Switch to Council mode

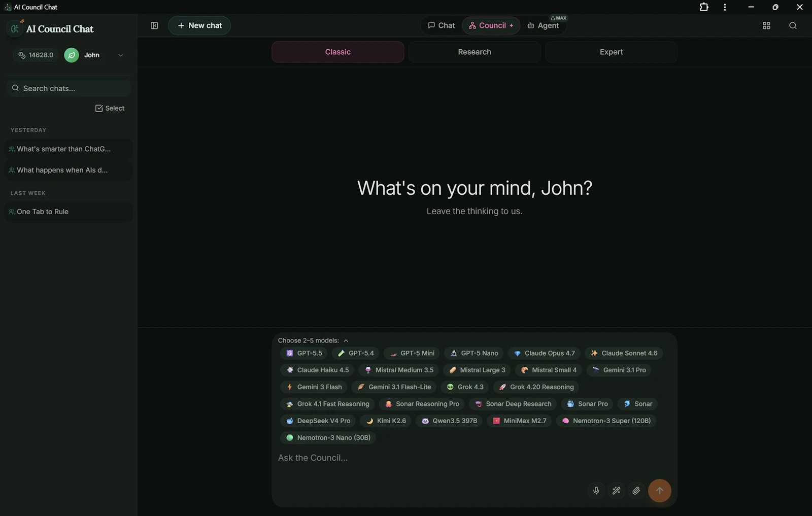coord(491,25)
